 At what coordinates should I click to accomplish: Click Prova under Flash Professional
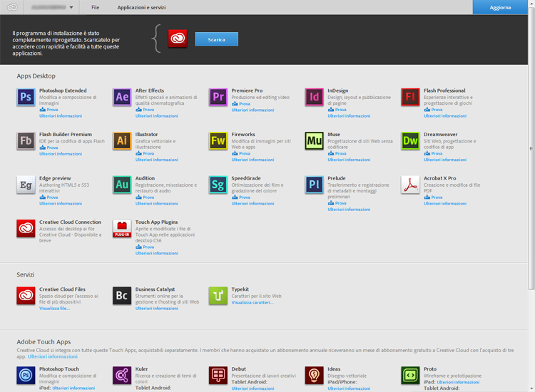pos(433,110)
